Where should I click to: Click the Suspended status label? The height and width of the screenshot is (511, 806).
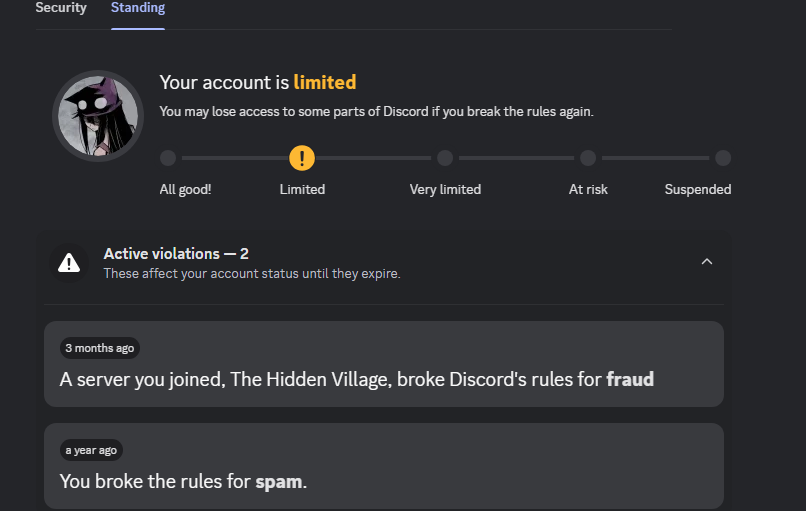coord(698,189)
